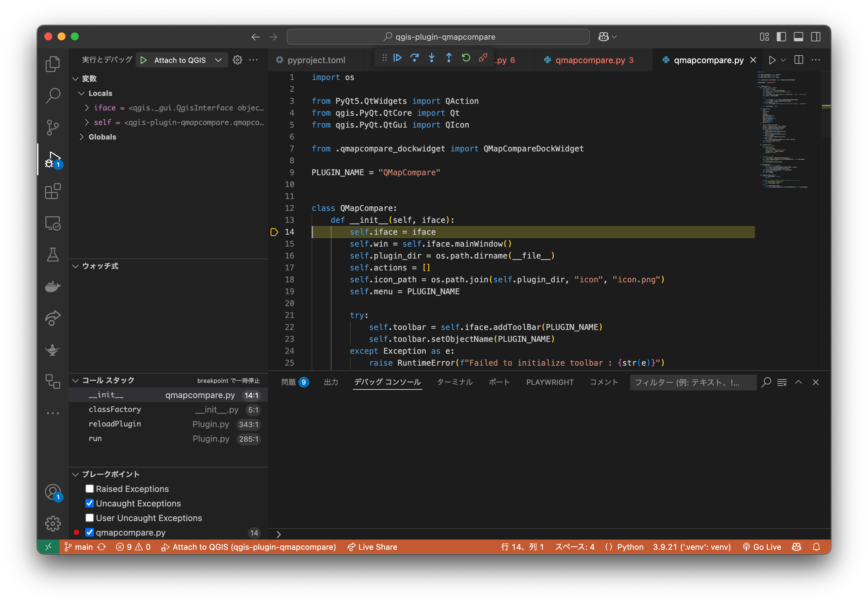Enable the Raised Exceptions breakpoint checkbox
Image resolution: width=868 pixels, height=603 pixels.
[x=90, y=489]
